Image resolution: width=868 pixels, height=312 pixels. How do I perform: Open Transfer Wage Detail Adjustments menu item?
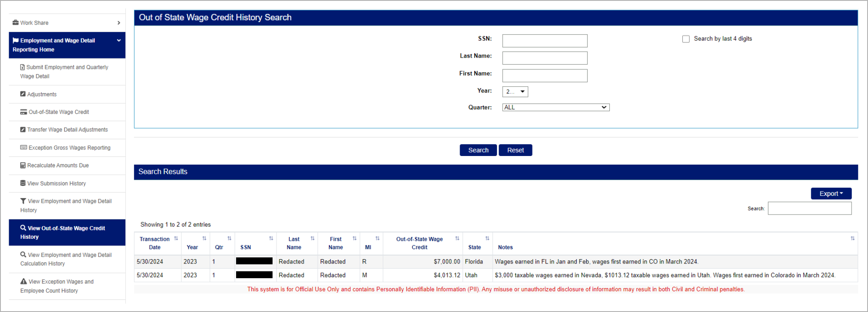coord(67,130)
